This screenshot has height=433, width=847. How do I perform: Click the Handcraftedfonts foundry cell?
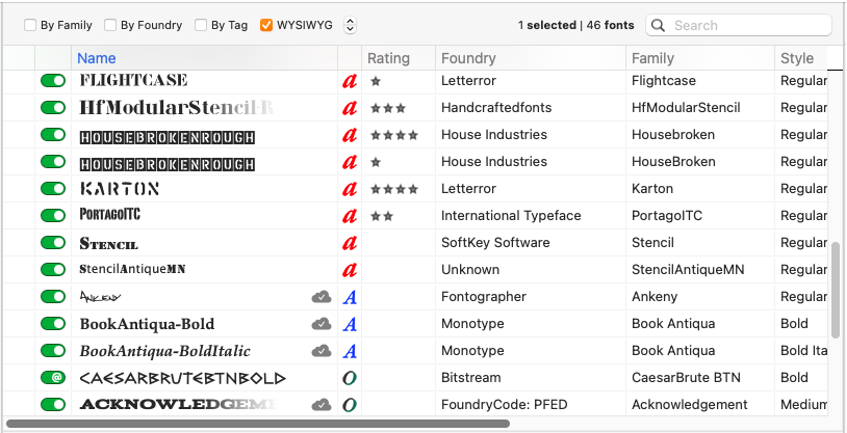496,108
